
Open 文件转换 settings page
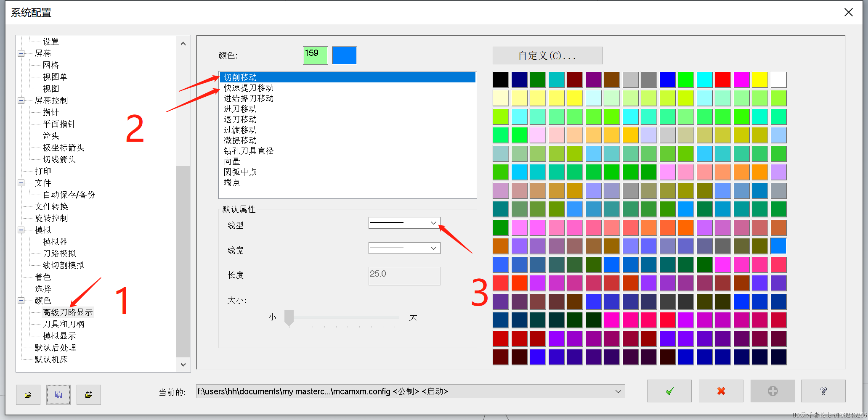(x=51, y=206)
